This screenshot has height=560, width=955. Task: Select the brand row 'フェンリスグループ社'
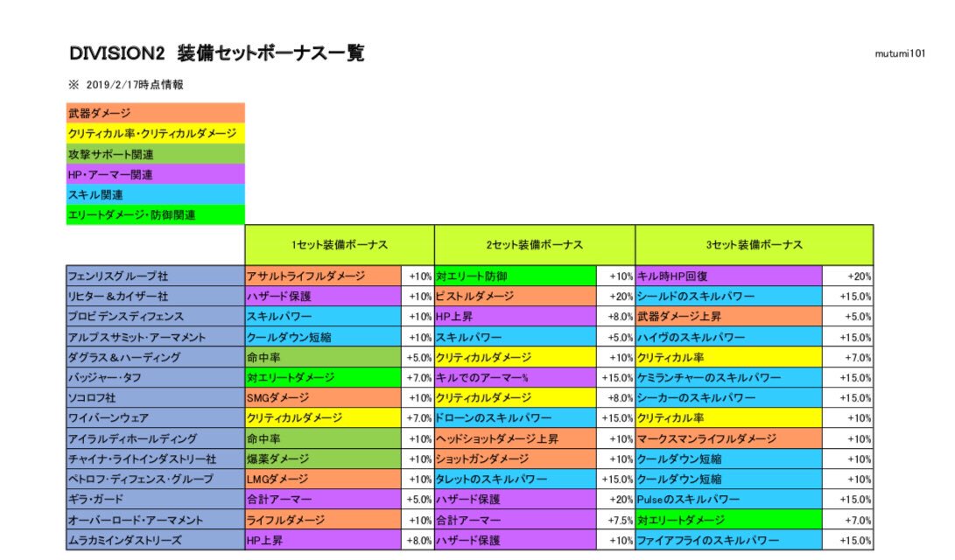click(x=156, y=276)
